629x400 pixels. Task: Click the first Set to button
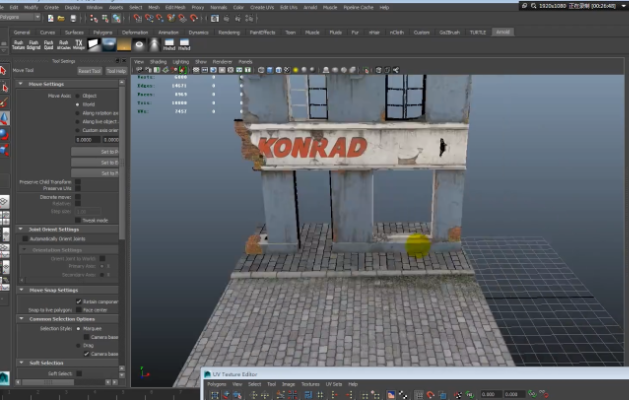coord(95,152)
